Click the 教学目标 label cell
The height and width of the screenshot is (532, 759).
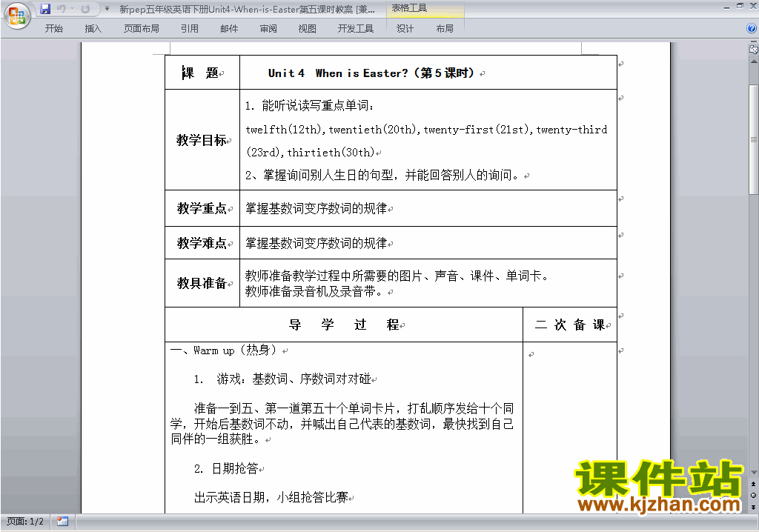coord(202,140)
